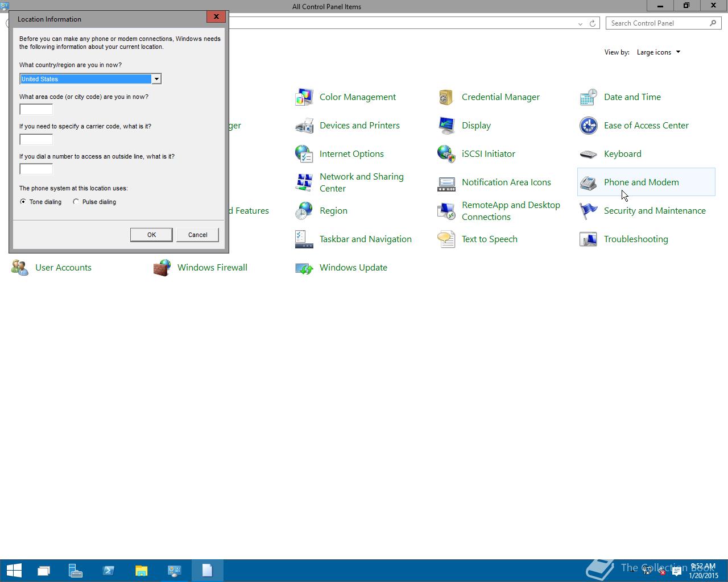Click the area code input field
Image resolution: width=728 pixels, height=582 pixels.
tap(36, 109)
